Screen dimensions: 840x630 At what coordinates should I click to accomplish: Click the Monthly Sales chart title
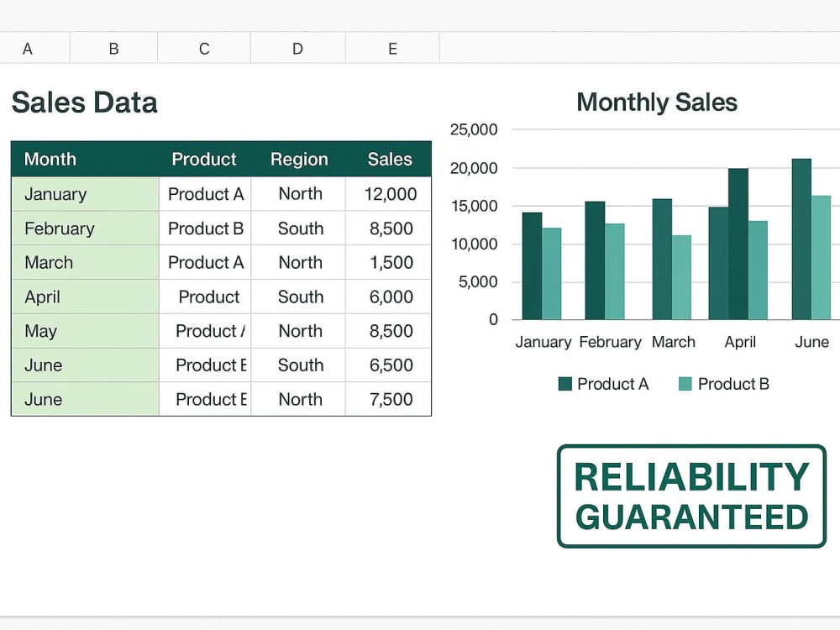coord(657,102)
